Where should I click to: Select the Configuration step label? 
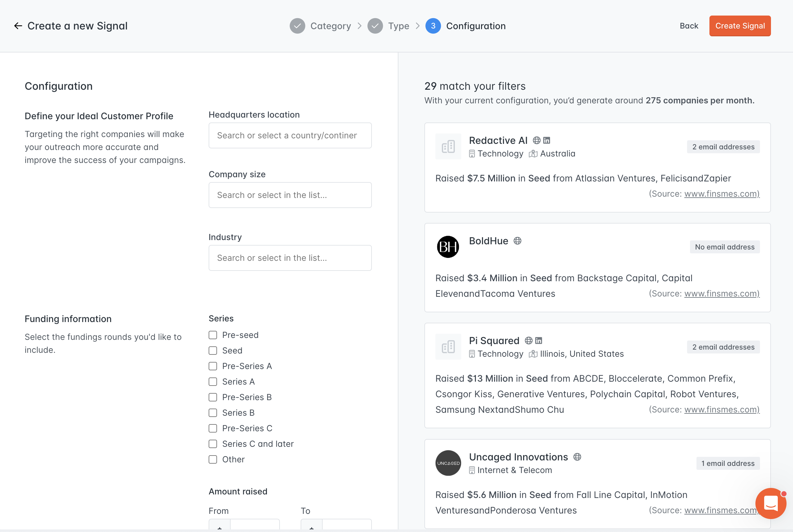point(476,26)
